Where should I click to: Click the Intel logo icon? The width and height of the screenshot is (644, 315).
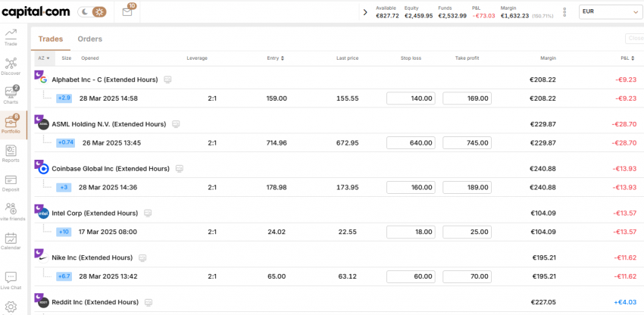(43, 213)
